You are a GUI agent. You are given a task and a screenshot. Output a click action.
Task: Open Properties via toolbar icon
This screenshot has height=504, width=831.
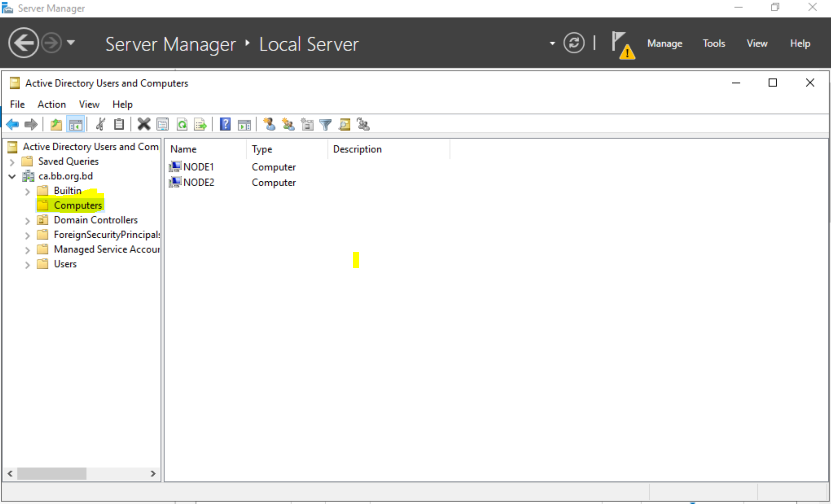162,125
